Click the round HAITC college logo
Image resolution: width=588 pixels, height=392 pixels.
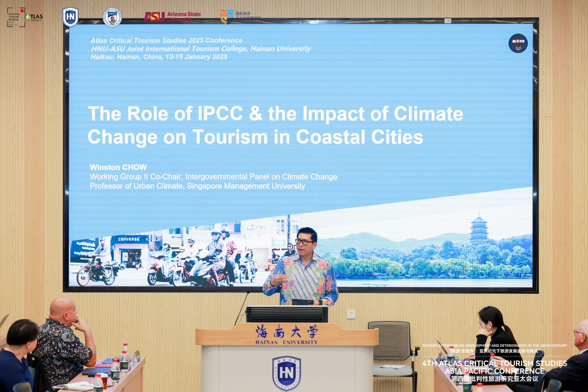tap(112, 17)
